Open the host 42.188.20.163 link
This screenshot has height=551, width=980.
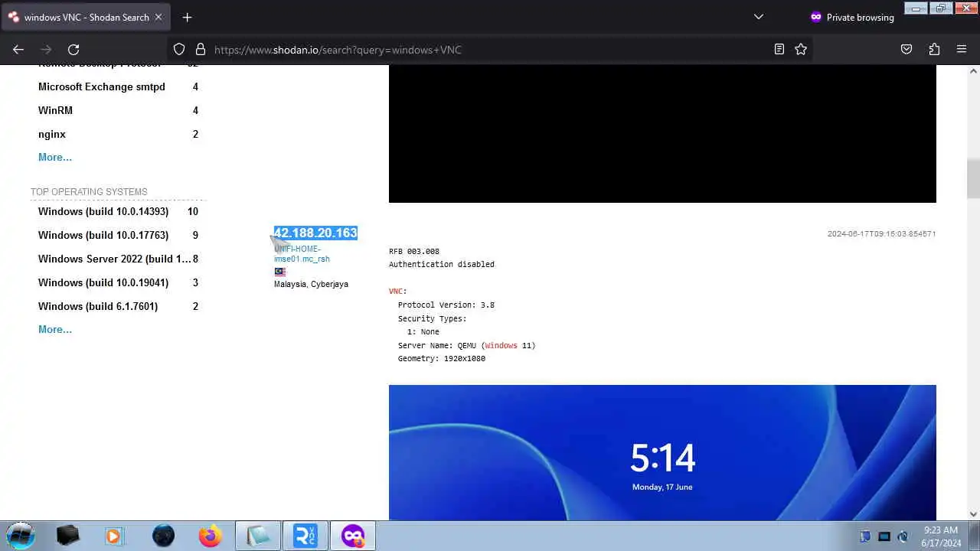point(315,233)
